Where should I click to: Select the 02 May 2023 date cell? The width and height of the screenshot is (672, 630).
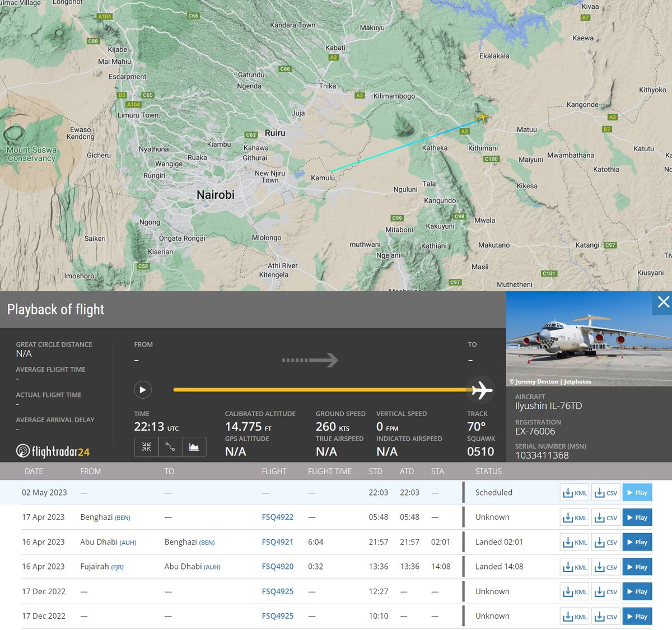(44, 492)
